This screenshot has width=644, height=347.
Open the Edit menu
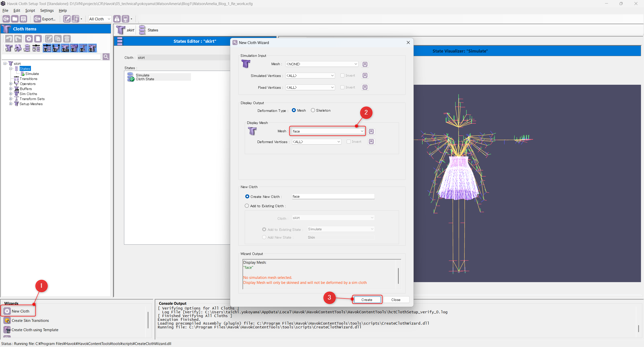(17, 11)
